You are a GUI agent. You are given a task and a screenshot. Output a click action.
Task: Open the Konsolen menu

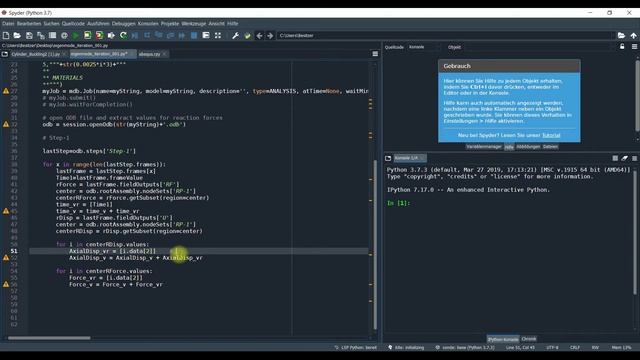pos(148,24)
